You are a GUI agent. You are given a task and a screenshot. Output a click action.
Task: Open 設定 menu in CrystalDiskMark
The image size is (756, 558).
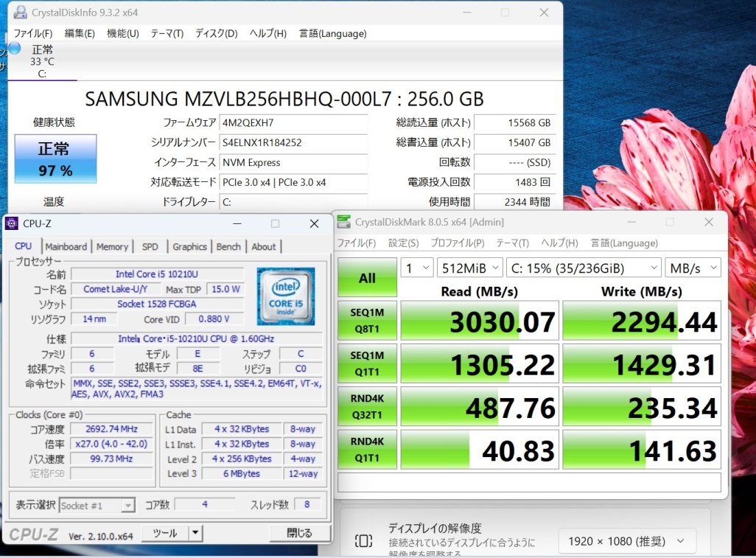pyautogui.click(x=404, y=243)
